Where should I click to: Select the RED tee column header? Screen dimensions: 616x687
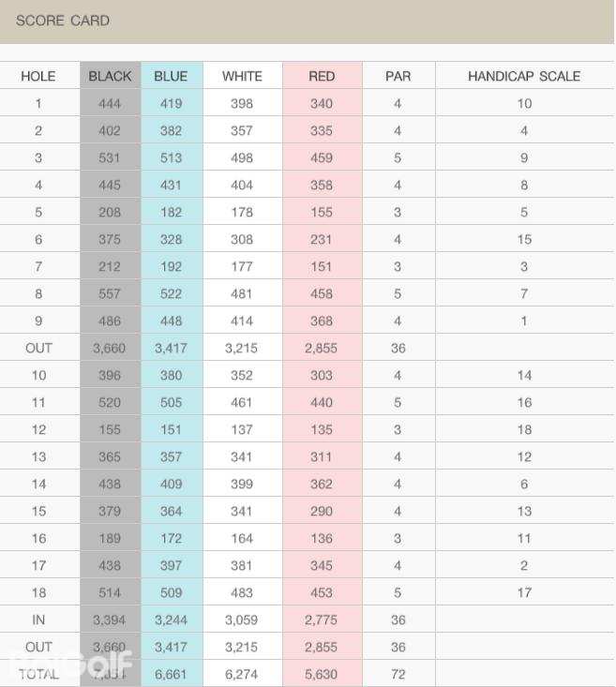[x=322, y=76]
